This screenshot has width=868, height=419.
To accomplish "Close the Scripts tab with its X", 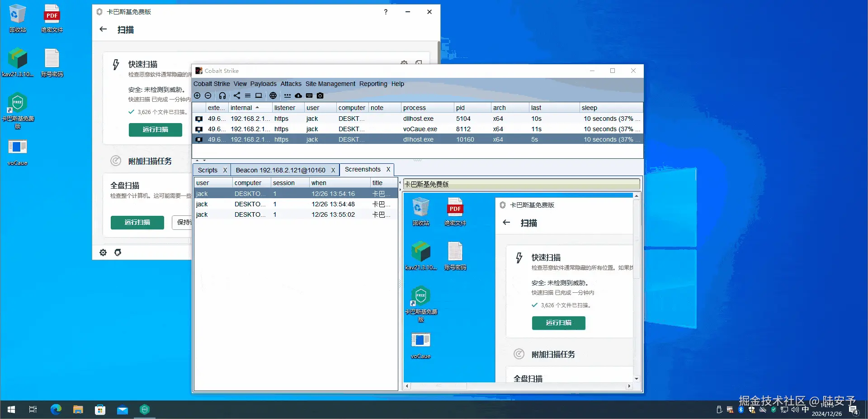I will coord(225,170).
